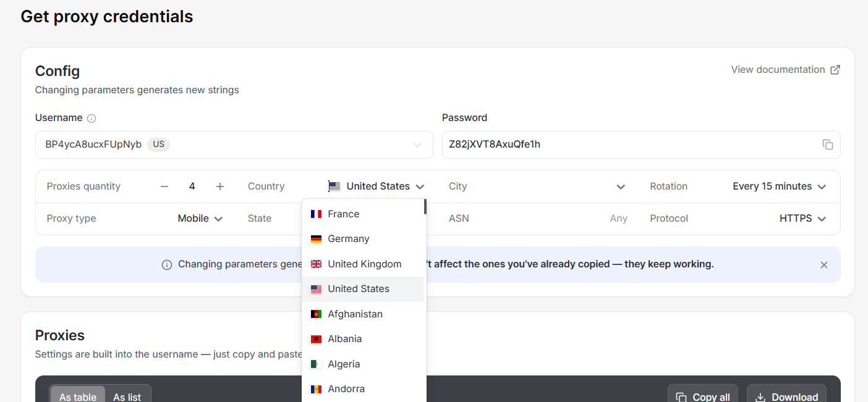
Task: Open the Proxy type Mobile dropdown
Action: [200, 219]
